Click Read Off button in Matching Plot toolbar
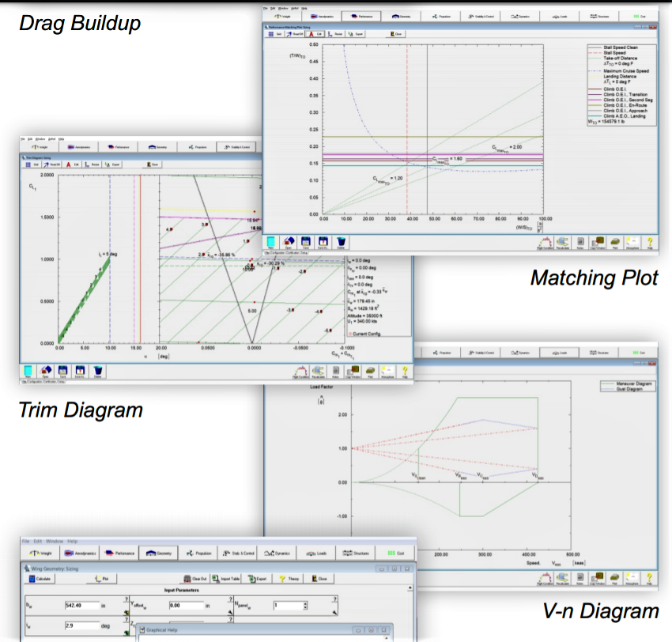Viewport: 672px width, 642px height. click(x=294, y=34)
